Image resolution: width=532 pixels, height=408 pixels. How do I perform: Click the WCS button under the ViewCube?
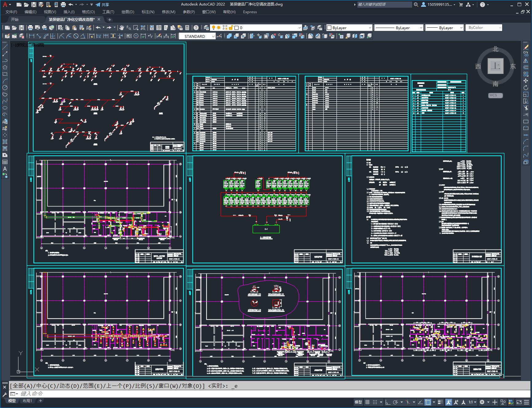pyautogui.click(x=495, y=95)
